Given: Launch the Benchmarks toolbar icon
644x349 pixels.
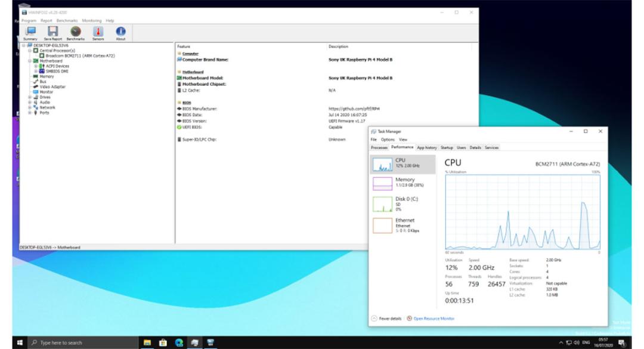Looking at the screenshot, I should click(x=76, y=33).
